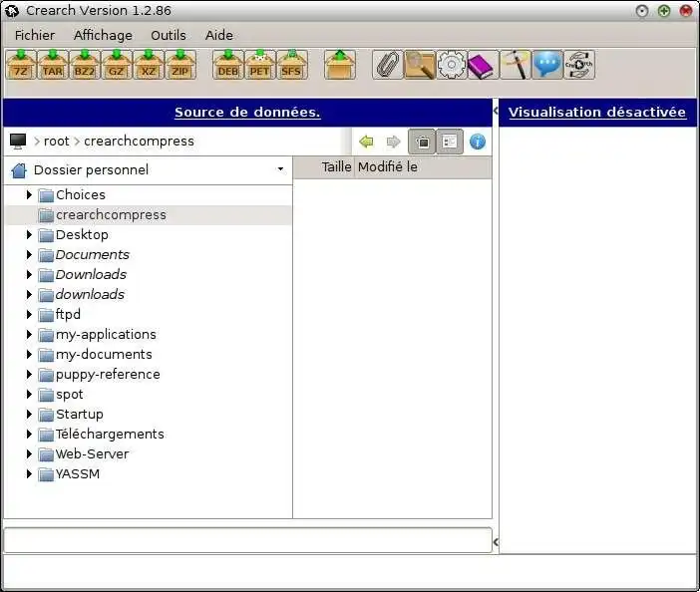Select the spot folder

[x=69, y=395]
